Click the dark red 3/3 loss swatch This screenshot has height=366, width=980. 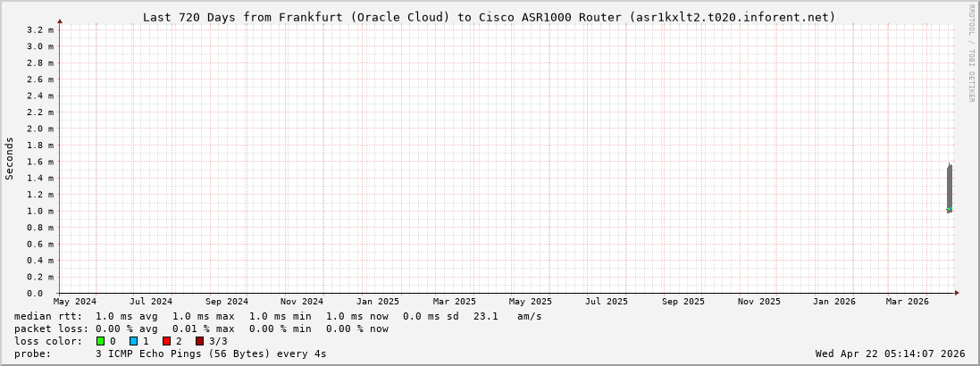(199, 341)
